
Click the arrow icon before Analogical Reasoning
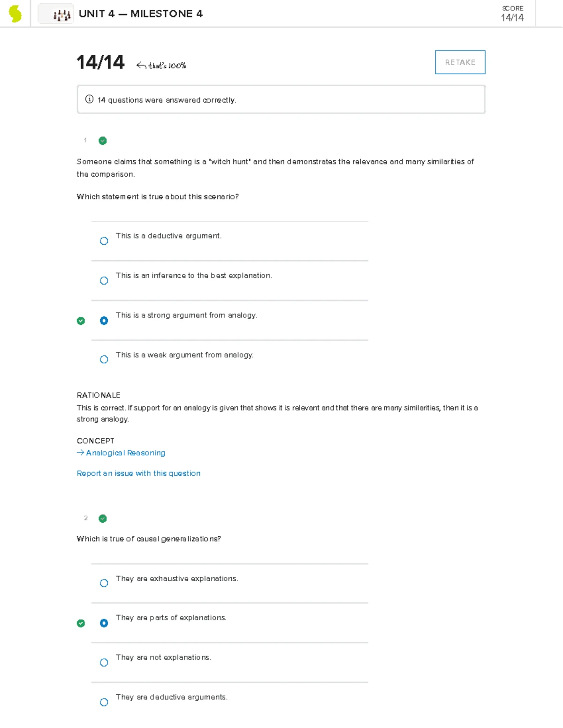pyautogui.click(x=79, y=452)
